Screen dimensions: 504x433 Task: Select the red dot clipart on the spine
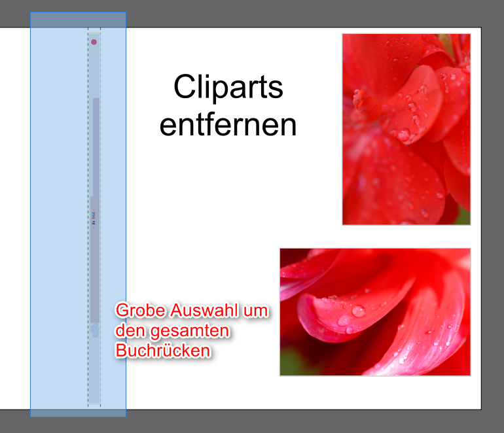click(94, 42)
